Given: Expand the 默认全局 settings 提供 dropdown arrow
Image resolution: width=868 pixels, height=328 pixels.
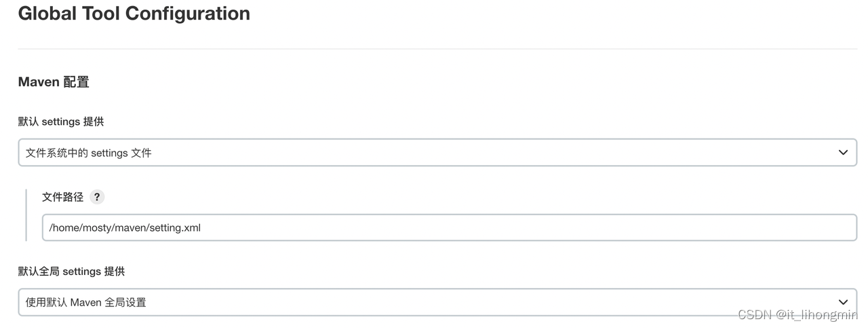Looking at the screenshot, I should 843,302.
